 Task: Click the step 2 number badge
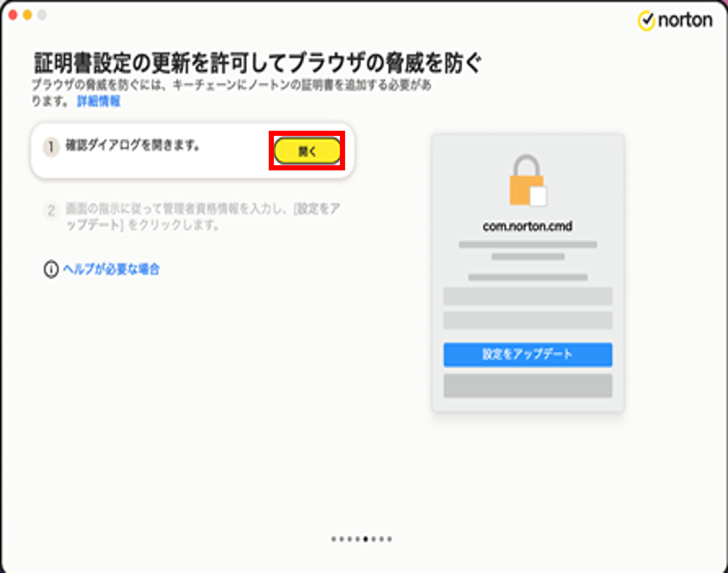tap(51, 210)
